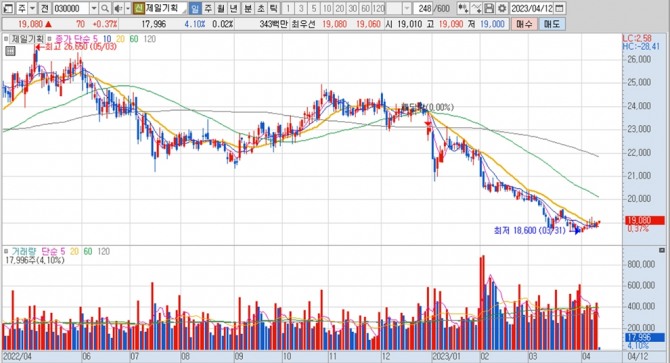Expand the stock code 030000 dropdown
The height and width of the screenshot is (363, 670).
coord(94,8)
